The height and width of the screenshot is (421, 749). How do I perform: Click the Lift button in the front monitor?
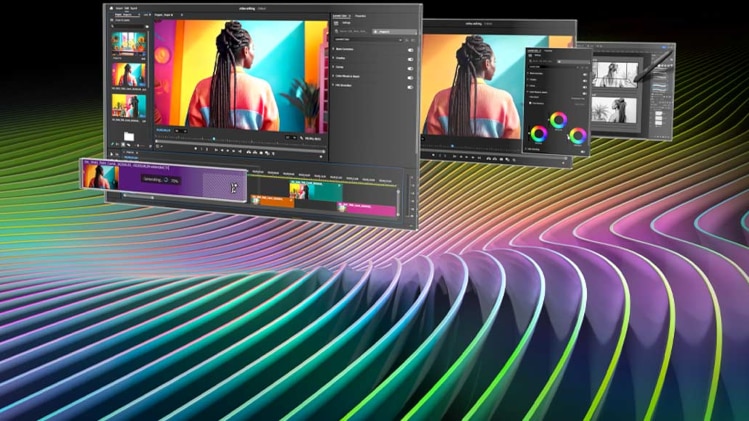248,152
